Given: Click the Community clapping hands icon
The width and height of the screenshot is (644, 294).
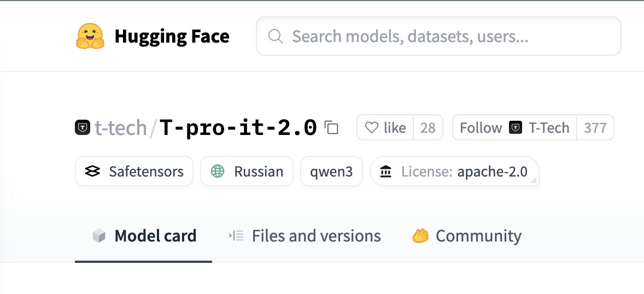Looking at the screenshot, I should (x=420, y=236).
